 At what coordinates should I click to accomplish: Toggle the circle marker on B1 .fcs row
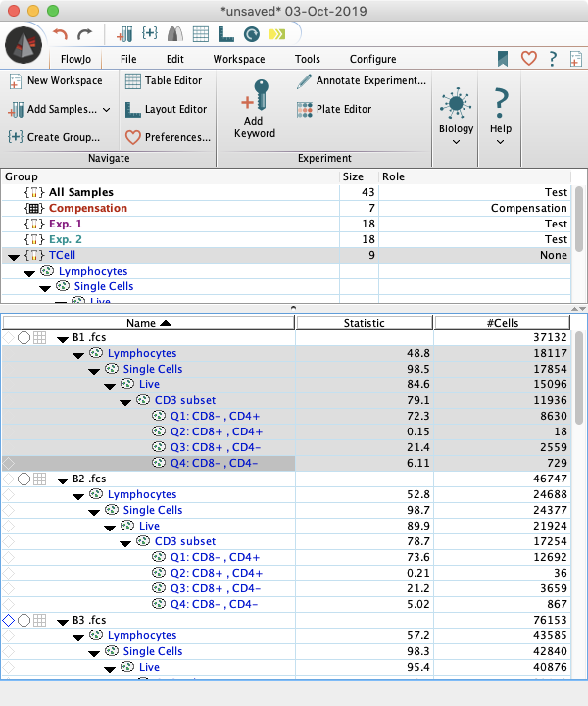24,337
